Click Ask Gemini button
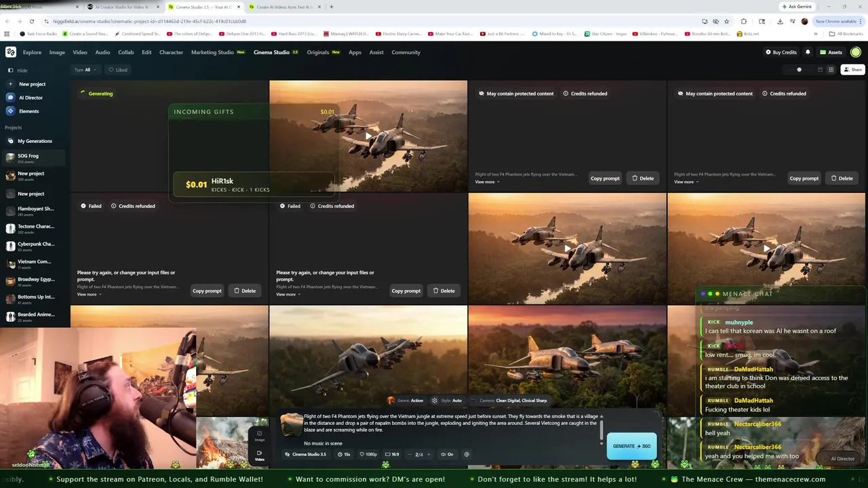The height and width of the screenshot is (488, 868). pos(796,7)
